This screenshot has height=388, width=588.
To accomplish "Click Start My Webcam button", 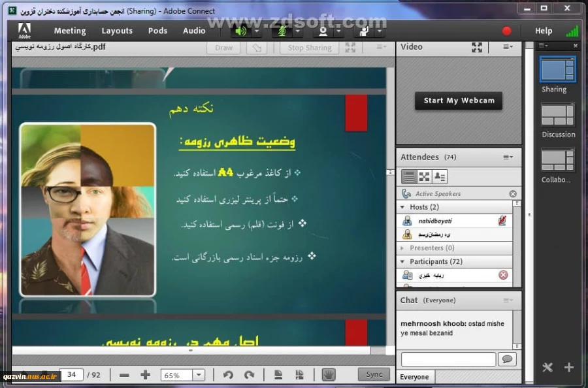I will (x=459, y=101).
